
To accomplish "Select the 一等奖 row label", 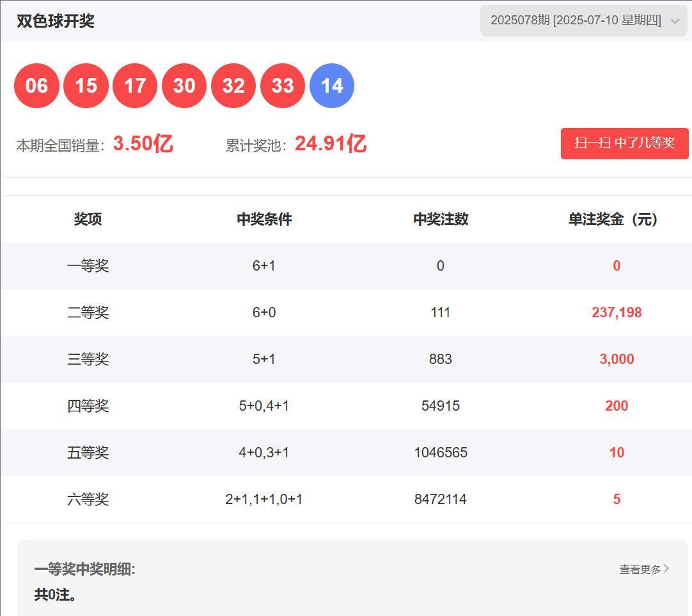I will click(88, 266).
